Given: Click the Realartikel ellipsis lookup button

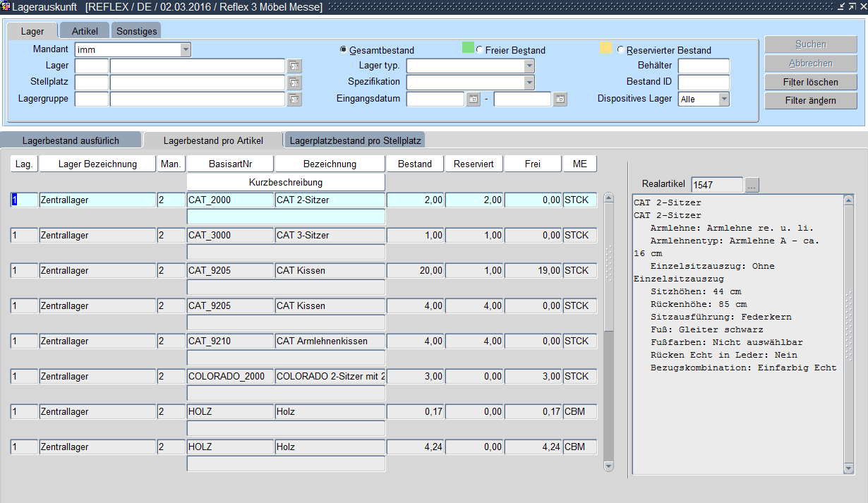Looking at the screenshot, I should coord(752,185).
